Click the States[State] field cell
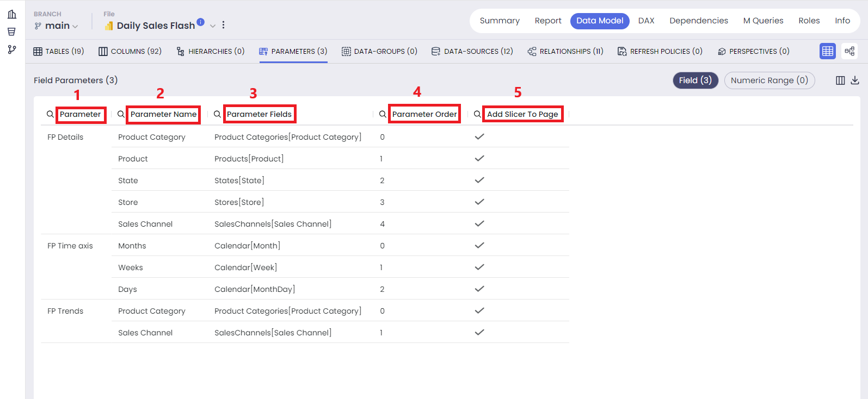The width and height of the screenshot is (868, 399). [239, 180]
